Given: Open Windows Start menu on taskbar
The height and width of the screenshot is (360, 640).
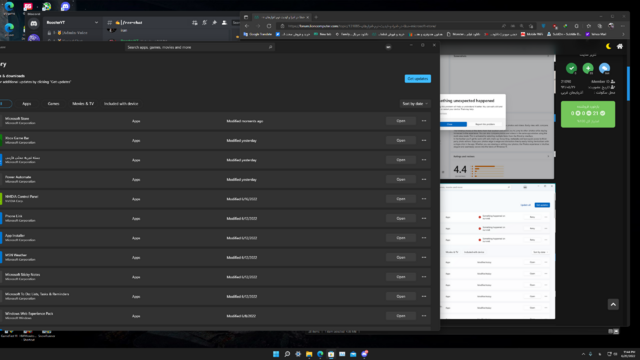Looking at the screenshot, I should pyautogui.click(x=276, y=354).
